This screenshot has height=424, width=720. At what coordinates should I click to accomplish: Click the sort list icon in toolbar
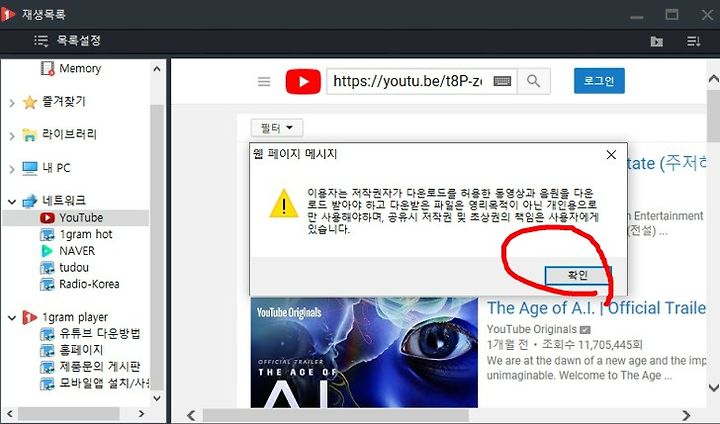coord(693,41)
